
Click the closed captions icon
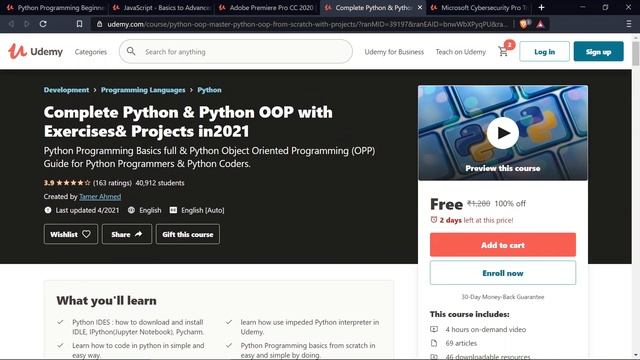(x=173, y=210)
